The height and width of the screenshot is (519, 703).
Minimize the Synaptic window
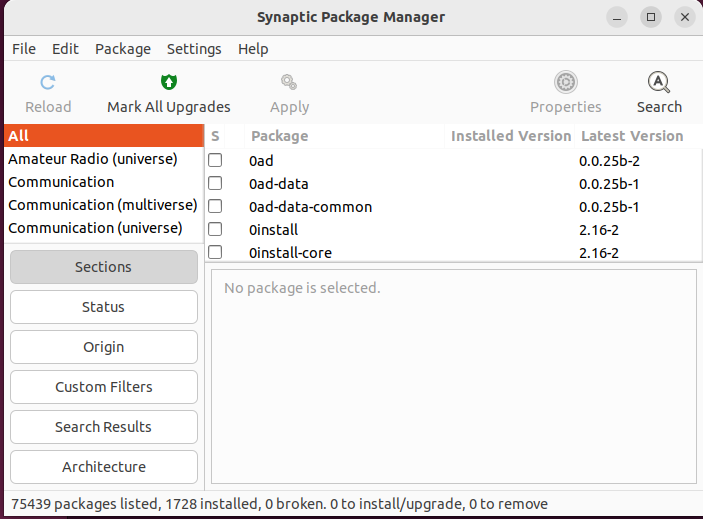617,17
